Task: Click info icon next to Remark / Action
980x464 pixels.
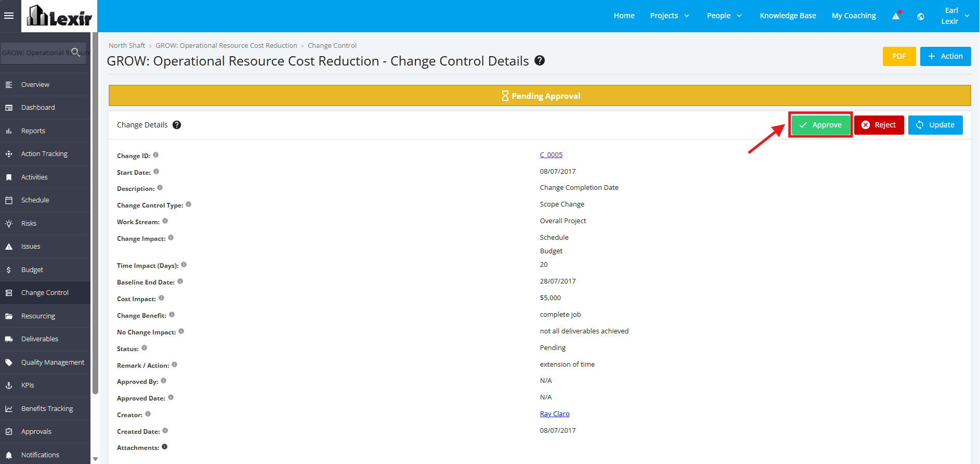Action: coord(174,365)
